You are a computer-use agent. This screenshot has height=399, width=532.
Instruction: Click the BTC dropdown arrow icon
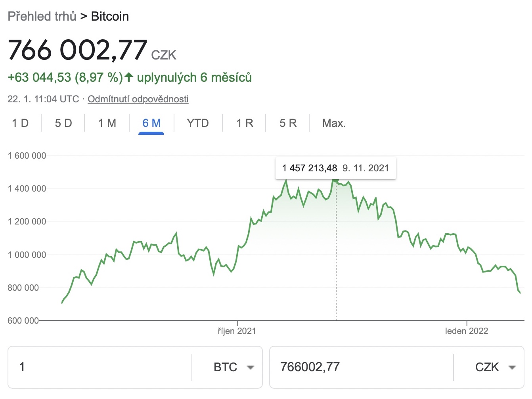click(250, 368)
